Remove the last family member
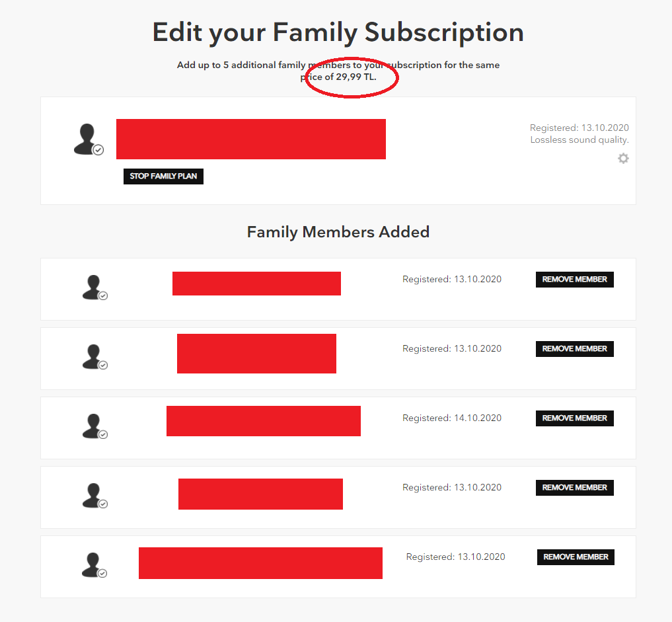The width and height of the screenshot is (672, 622). [x=576, y=557]
